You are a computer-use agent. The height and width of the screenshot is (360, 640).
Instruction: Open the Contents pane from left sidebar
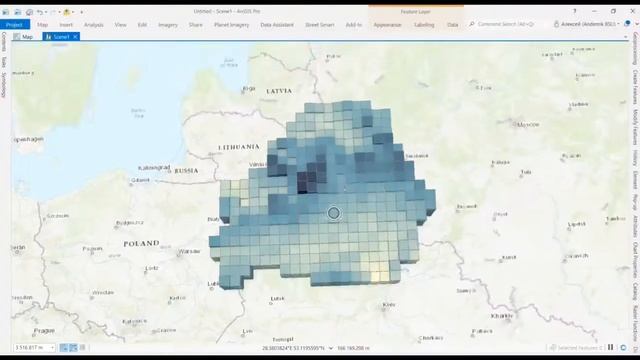tap(4, 42)
